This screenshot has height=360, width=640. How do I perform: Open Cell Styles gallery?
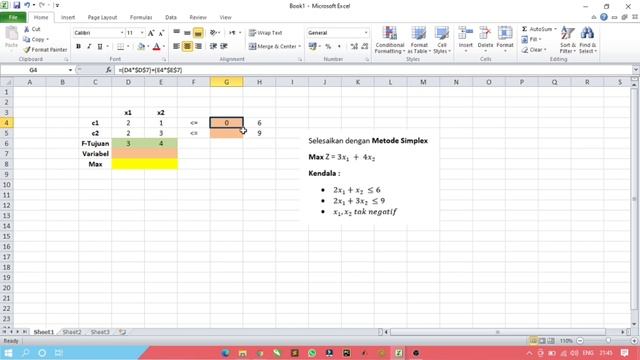click(x=442, y=40)
